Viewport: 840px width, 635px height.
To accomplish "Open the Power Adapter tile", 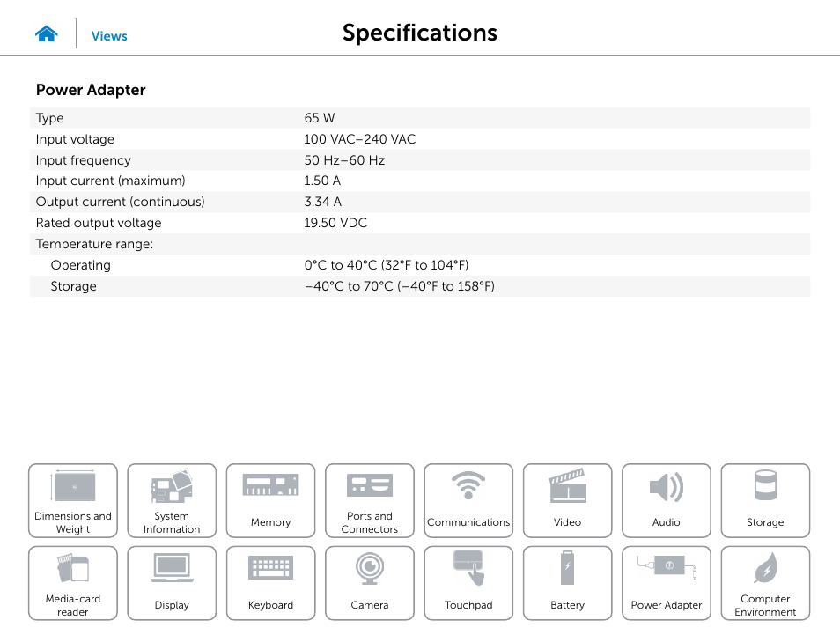I will point(667,583).
